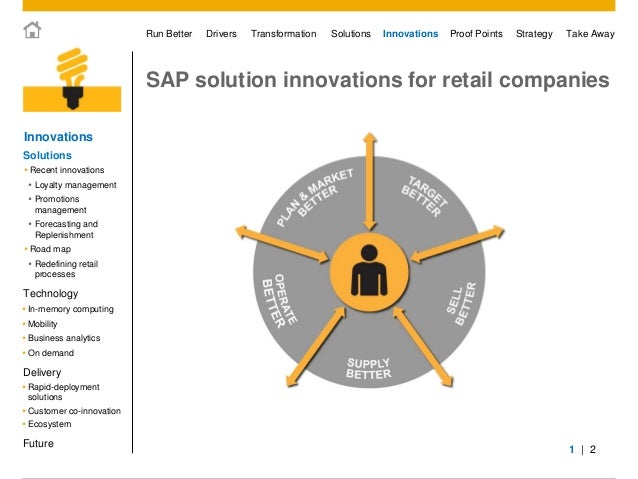Go to the home icon
Screen dimensions: 638x479
32,30
